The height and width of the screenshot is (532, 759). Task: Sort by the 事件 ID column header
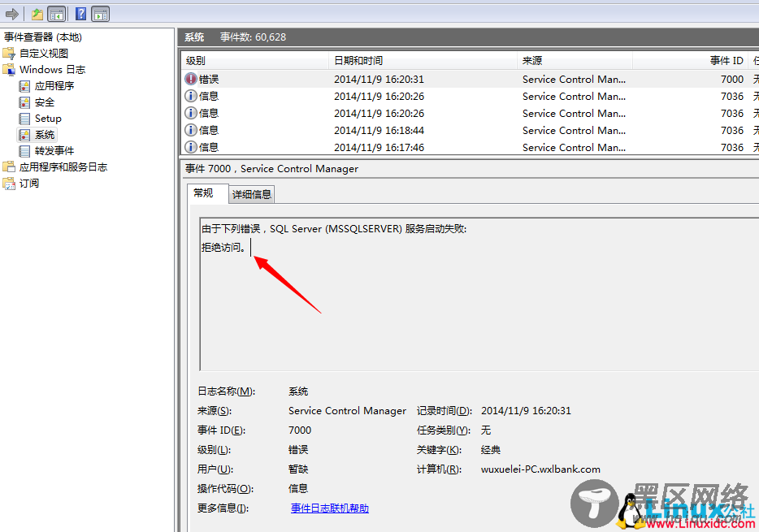[691, 60]
